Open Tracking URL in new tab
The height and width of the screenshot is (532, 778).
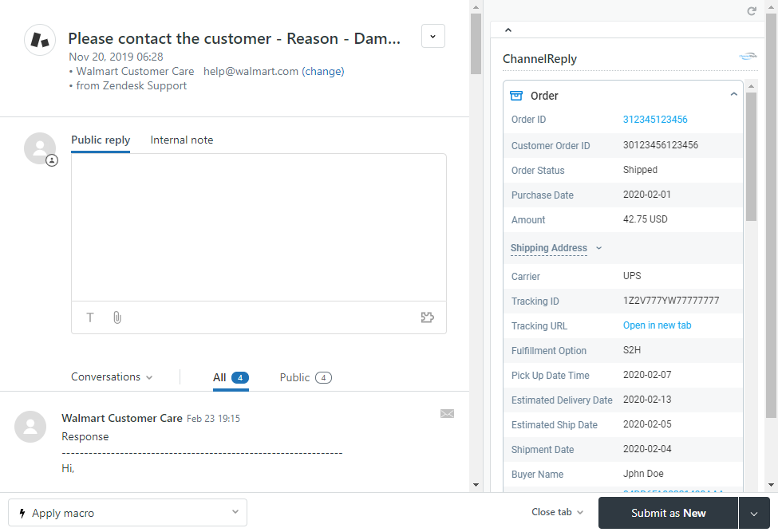657,325
